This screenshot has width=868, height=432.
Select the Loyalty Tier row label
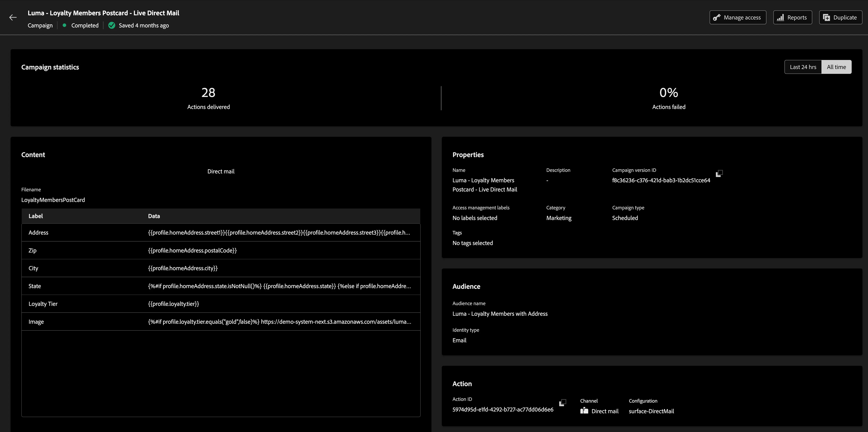(x=43, y=304)
